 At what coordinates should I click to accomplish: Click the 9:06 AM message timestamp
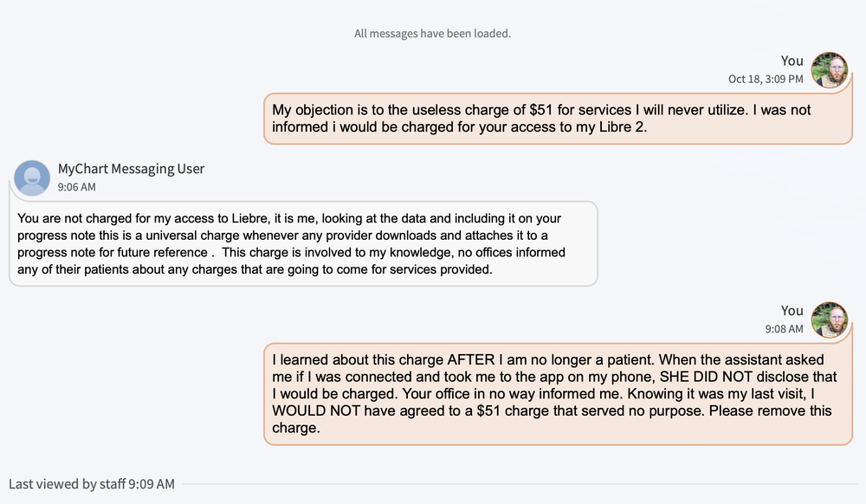[77, 186]
